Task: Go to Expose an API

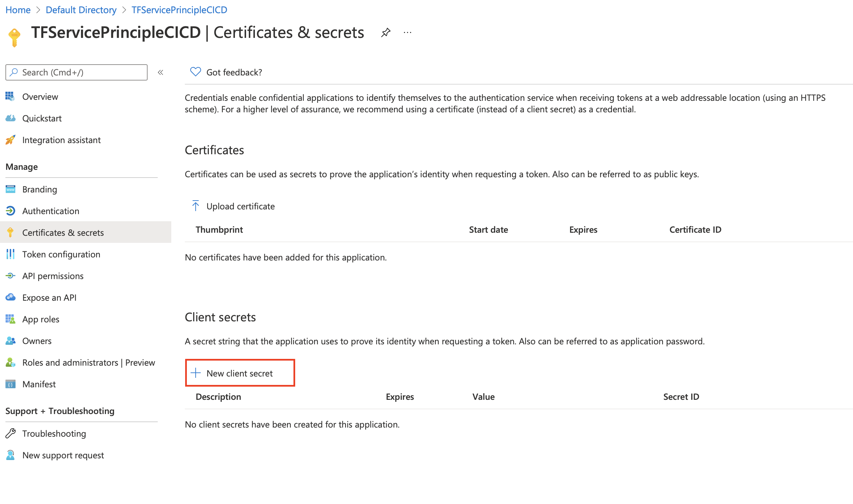Action: 49,298
